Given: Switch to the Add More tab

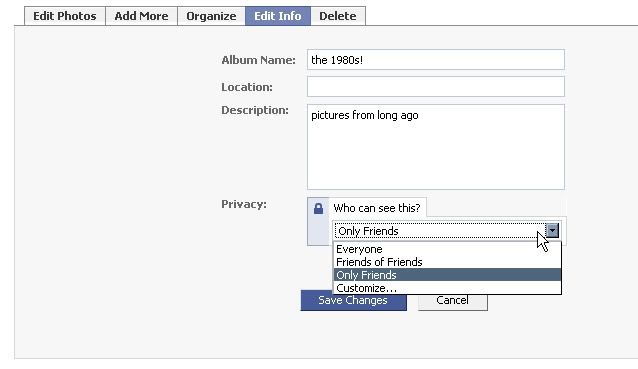Looking at the screenshot, I should (x=141, y=16).
